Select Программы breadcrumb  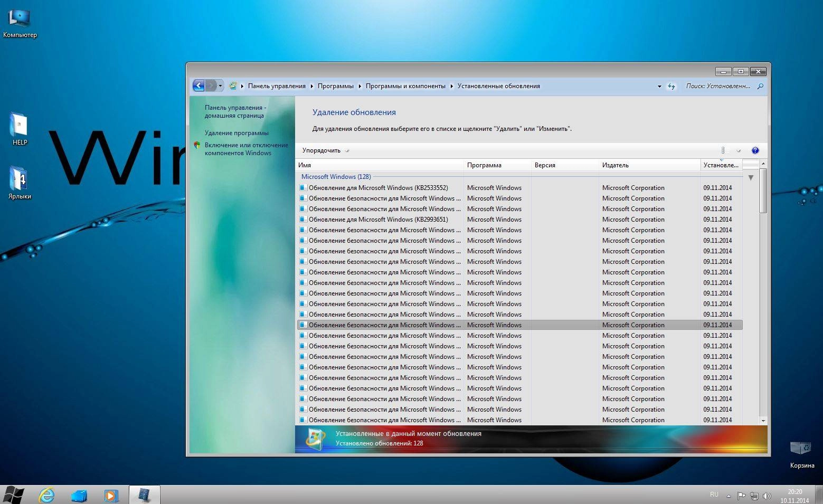[336, 86]
